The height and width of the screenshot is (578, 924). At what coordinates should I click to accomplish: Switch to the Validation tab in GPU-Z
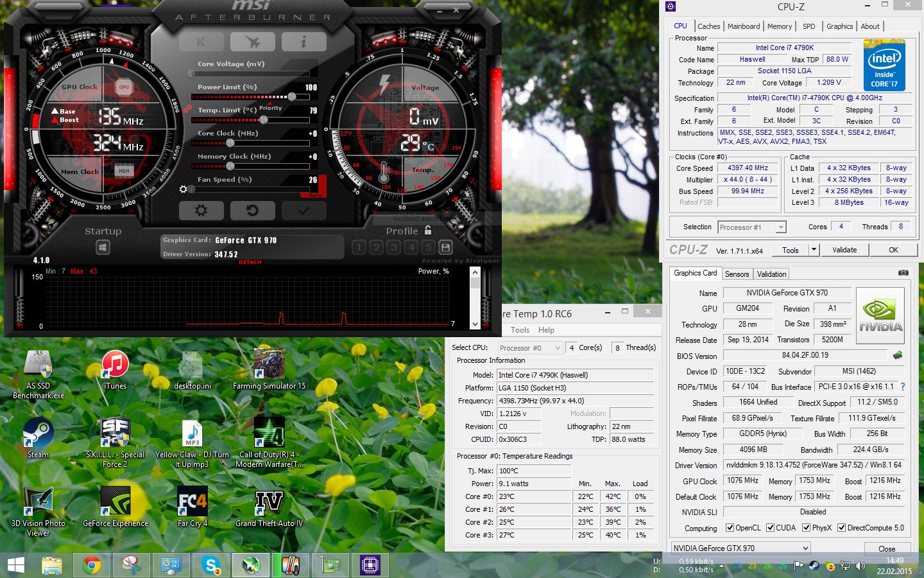[771, 274]
